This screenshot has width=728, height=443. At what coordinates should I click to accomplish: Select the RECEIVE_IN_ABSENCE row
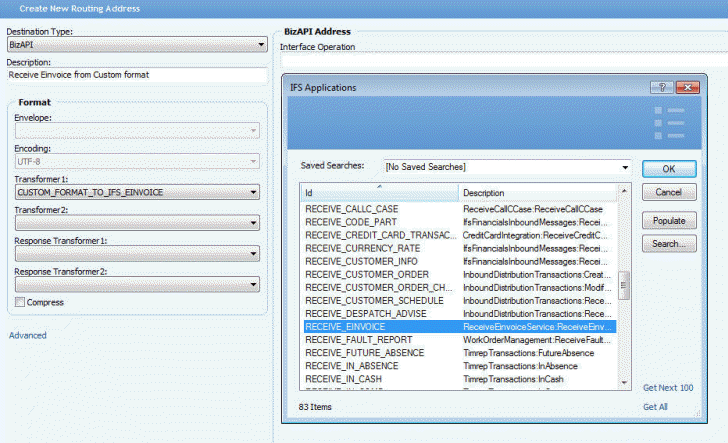(460, 366)
